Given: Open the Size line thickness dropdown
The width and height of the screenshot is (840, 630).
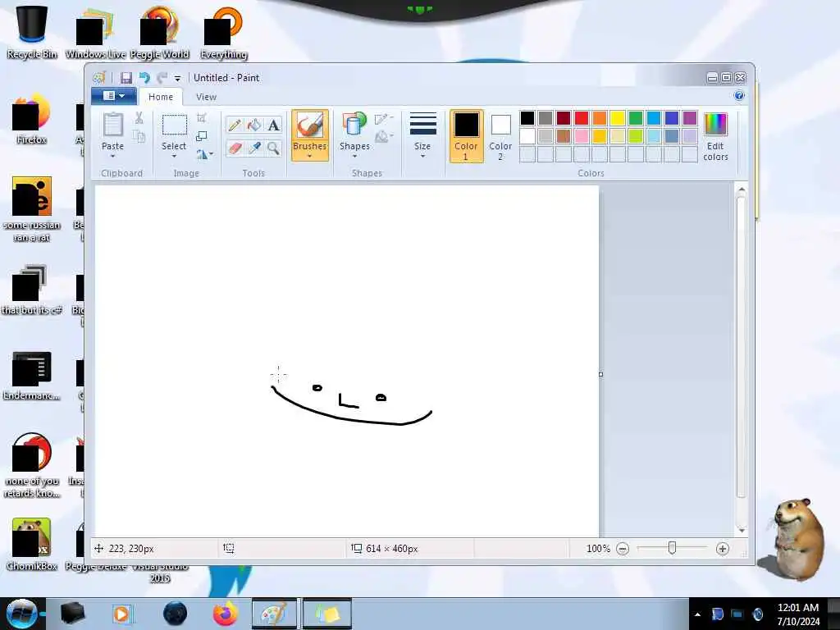Looking at the screenshot, I should [422, 136].
